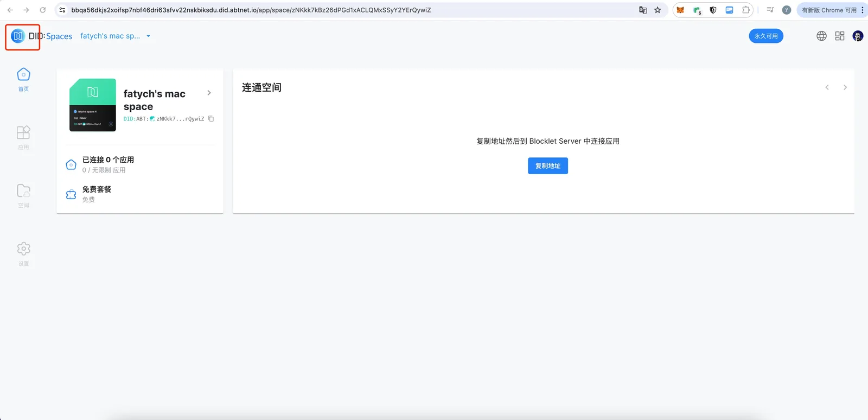Viewport: 868px width, 420px height.
Task: Open the Chrome extensions puzzle icon
Action: tap(746, 10)
